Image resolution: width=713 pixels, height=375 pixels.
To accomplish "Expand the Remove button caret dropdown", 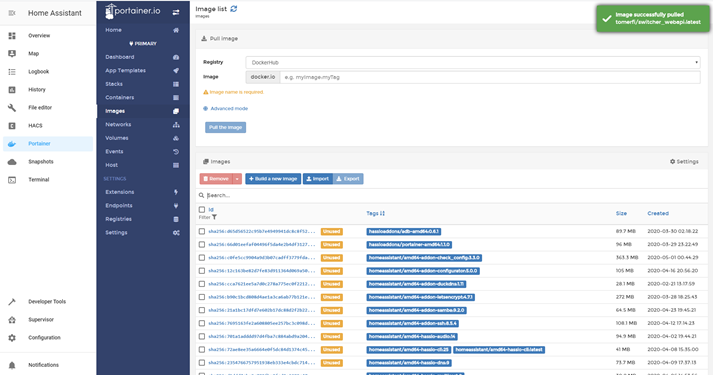I will coord(237,179).
